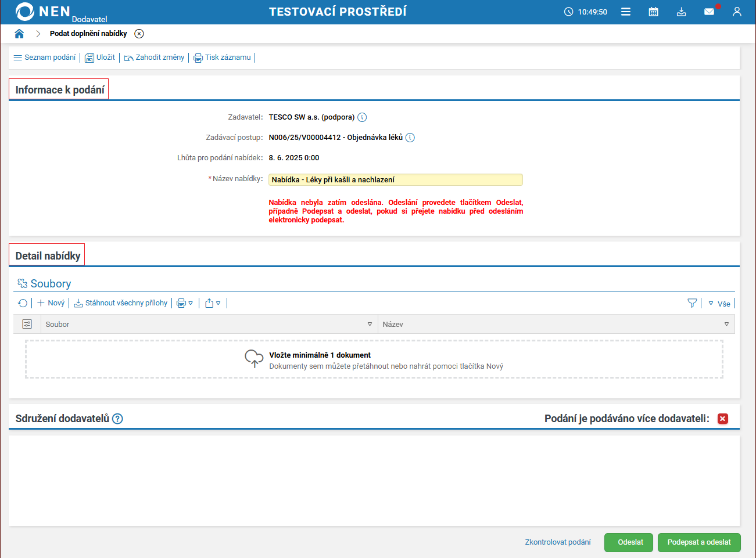Image resolution: width=756 pixels, height=558 pixels.
Task: Click the Odeslat button
Action: 629,542
